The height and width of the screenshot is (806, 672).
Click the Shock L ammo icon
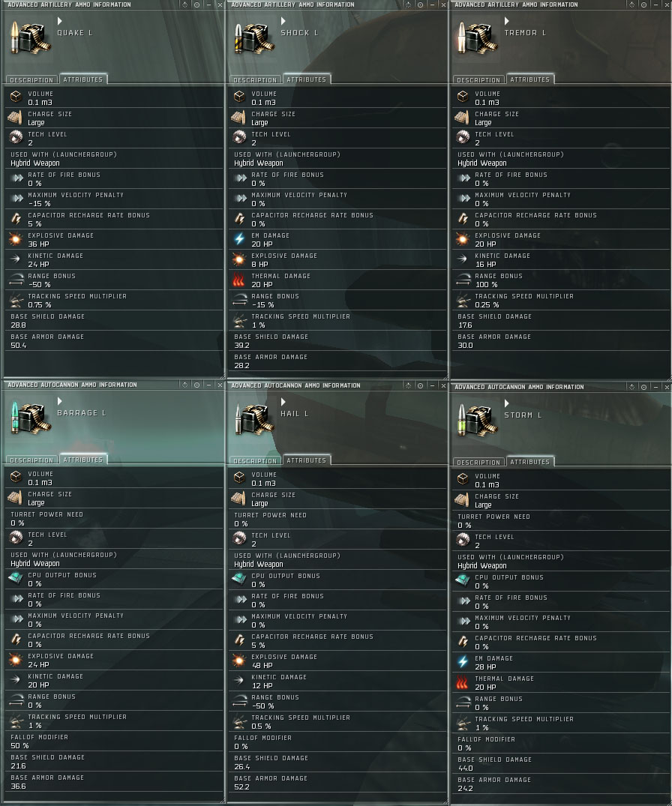253,37
